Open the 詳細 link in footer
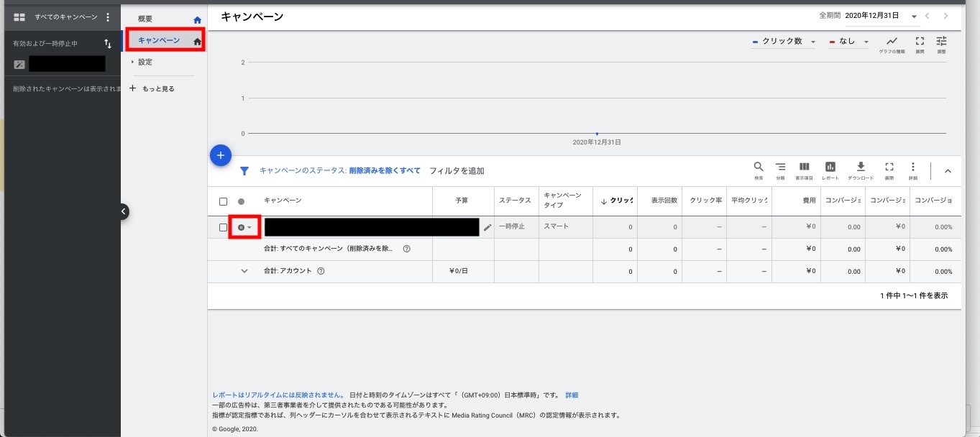The height and width of the screenshot is (437, 980). [x=572, y=395]
